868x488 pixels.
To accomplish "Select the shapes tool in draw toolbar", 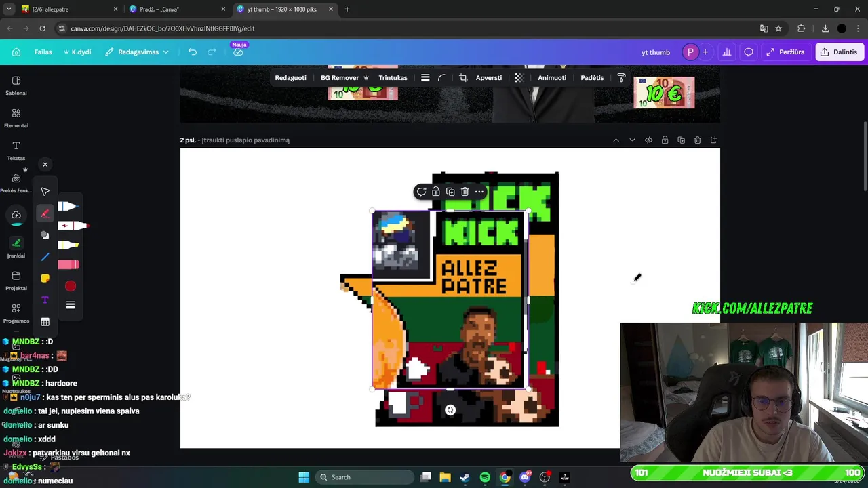I will click(45, 235).
